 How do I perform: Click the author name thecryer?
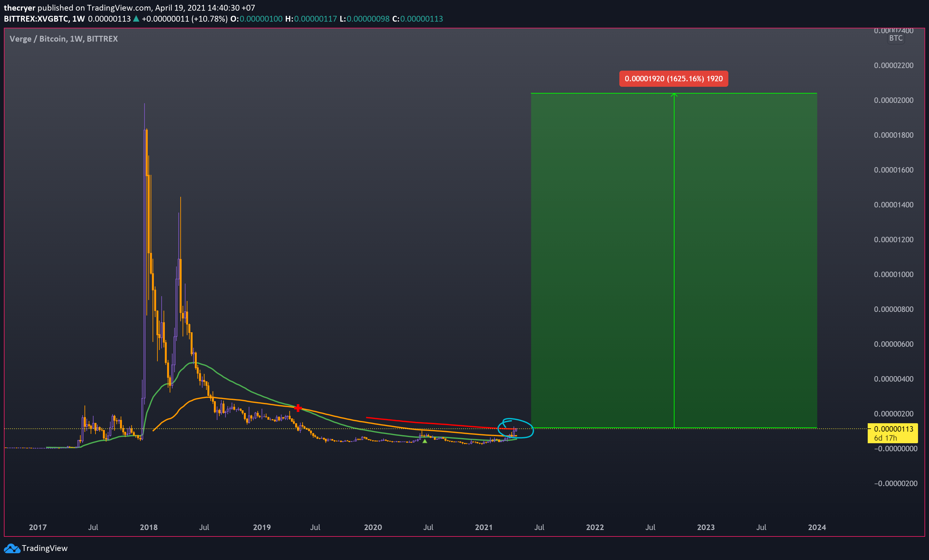coord(19,7)
